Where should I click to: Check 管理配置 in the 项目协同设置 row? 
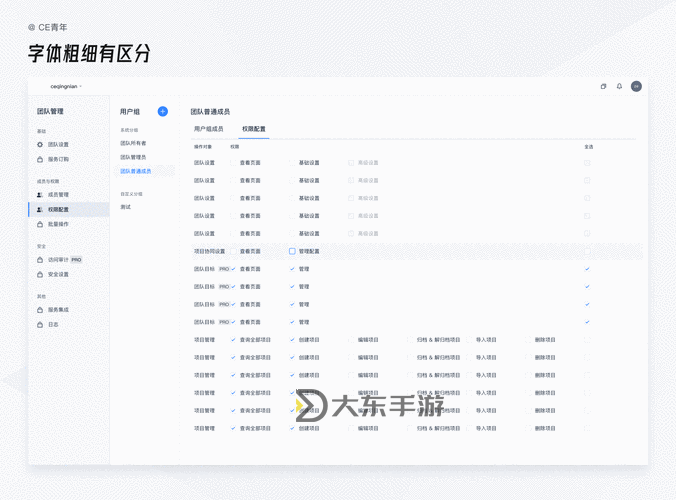(x=292, y=251)
